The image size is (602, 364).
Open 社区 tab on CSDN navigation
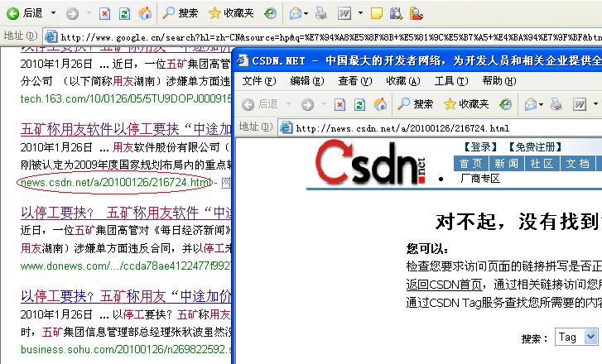point(542,164)
